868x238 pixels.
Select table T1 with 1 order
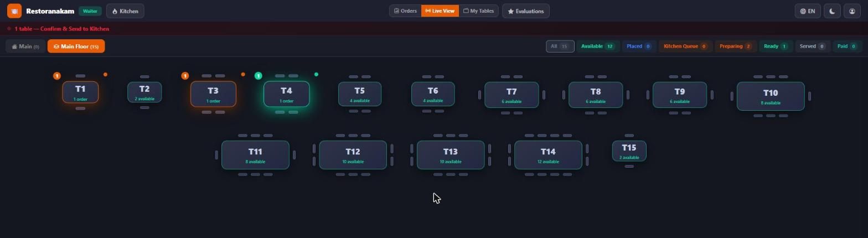pyautogui.click(x=80, y=92)
